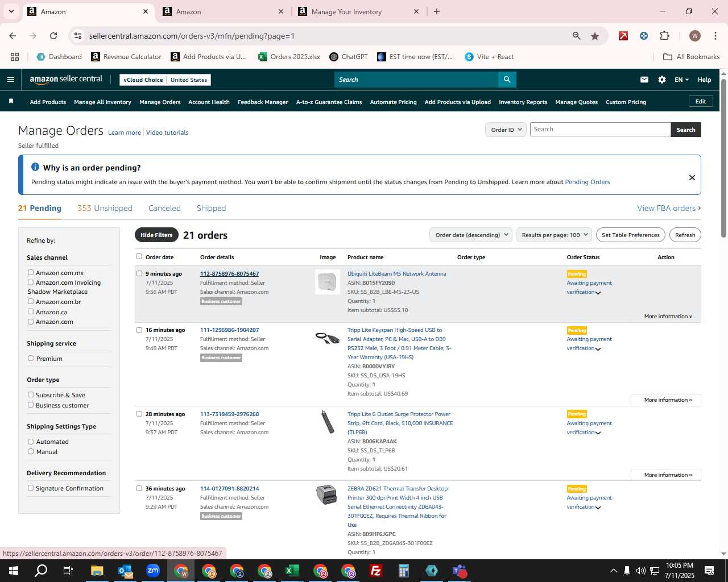Switch to the 353 Unshipped tab
The image size is (728, 582).
tap(105, 208)
